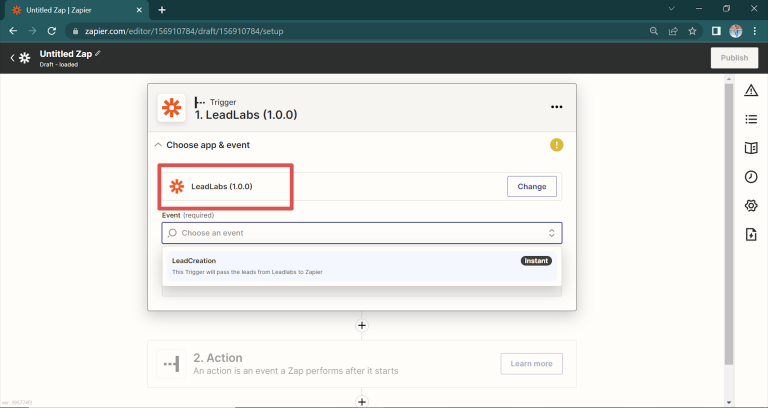This screenshot has height=408, width=768.
Task: Open the sidebar file bolt icon
Action: pyautogui.click(x=751, y=235)
